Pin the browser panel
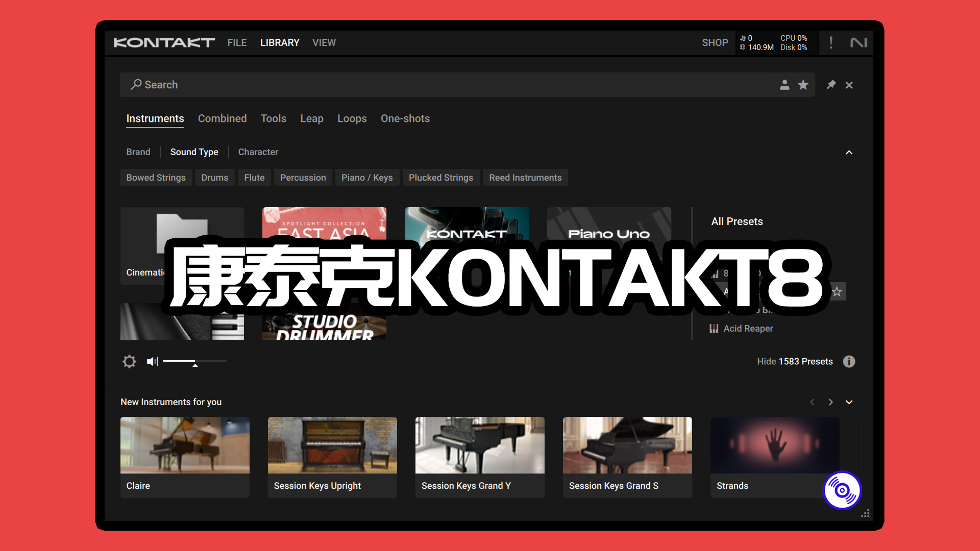The image size is (980, 551). [831, 85]
